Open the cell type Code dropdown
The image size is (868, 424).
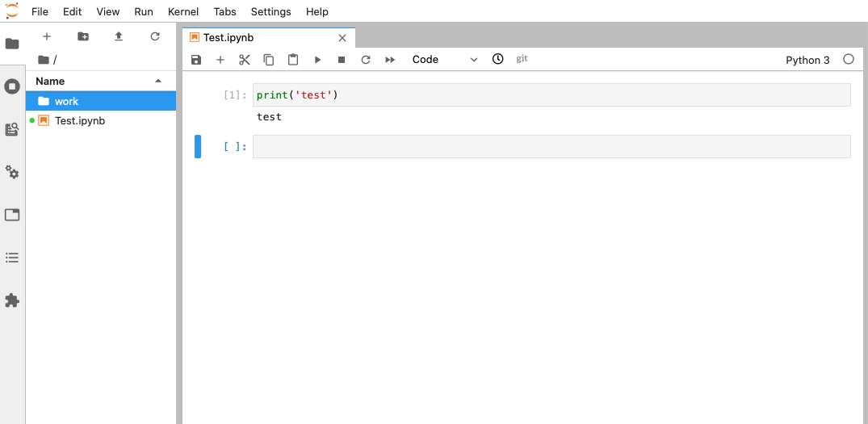pyautogui.click(x=444, y=60)
